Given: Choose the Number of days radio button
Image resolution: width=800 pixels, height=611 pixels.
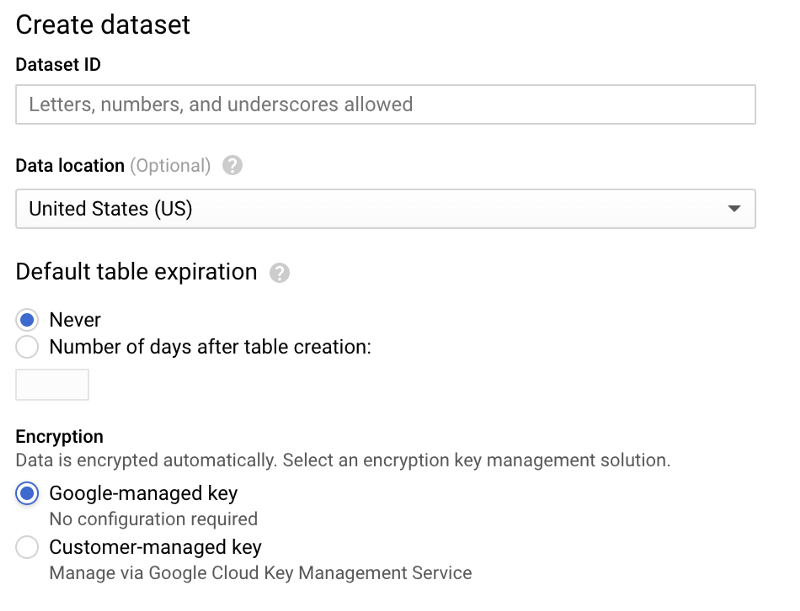Looking at the screenshot, I should tap(28, 347).
